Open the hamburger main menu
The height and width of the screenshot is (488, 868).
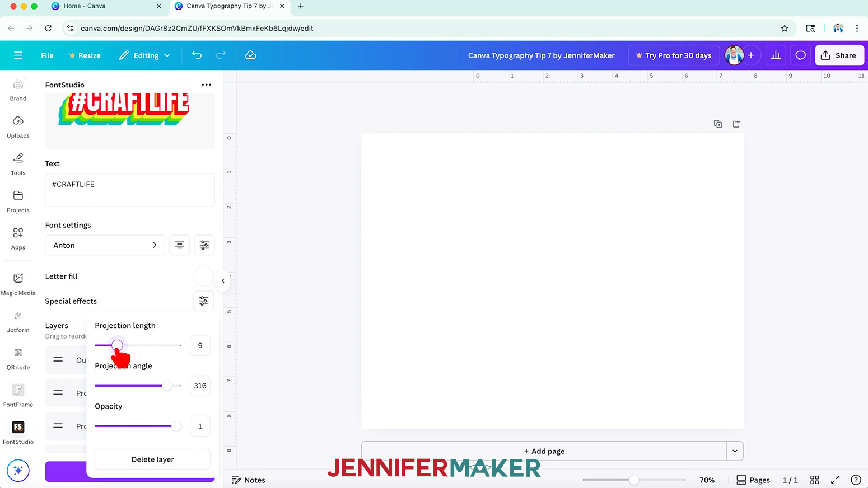pyautogui.click(x=18, y=55)
